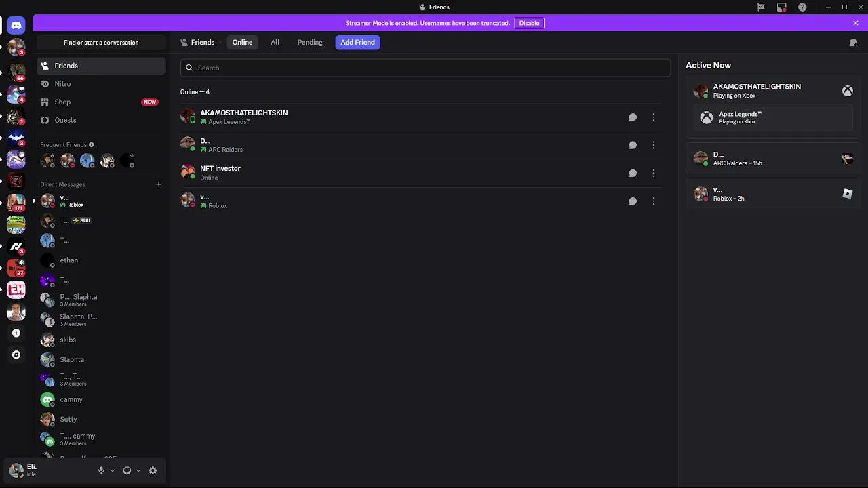The height and width of the screenshot is (488, 868).
Task: Open new group DM icon in header
Action: (x=854, y=43)
